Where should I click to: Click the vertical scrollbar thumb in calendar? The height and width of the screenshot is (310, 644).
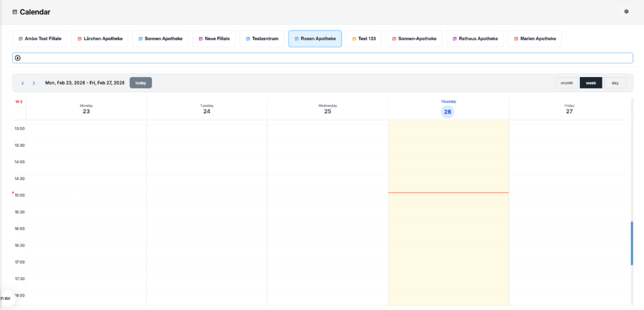pos(632,243)
